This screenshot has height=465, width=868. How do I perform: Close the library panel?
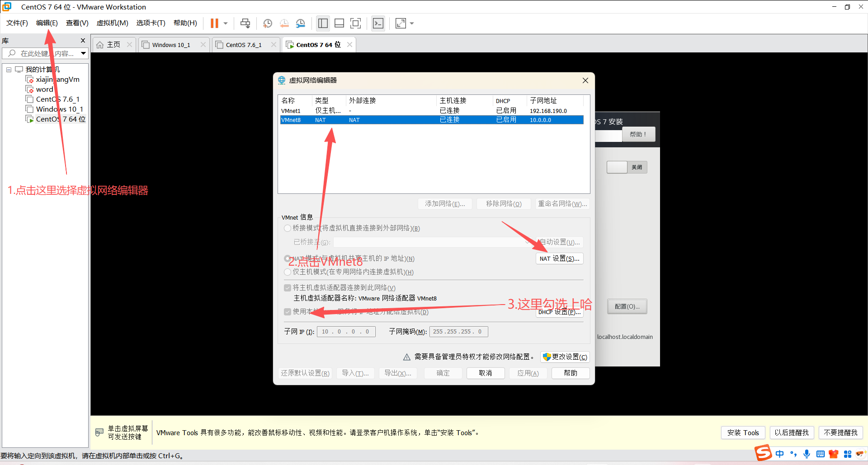[x=83, y=40]
